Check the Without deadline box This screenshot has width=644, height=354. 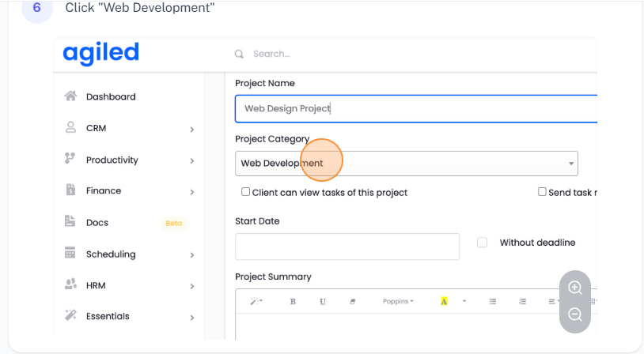tap(482, 243)
